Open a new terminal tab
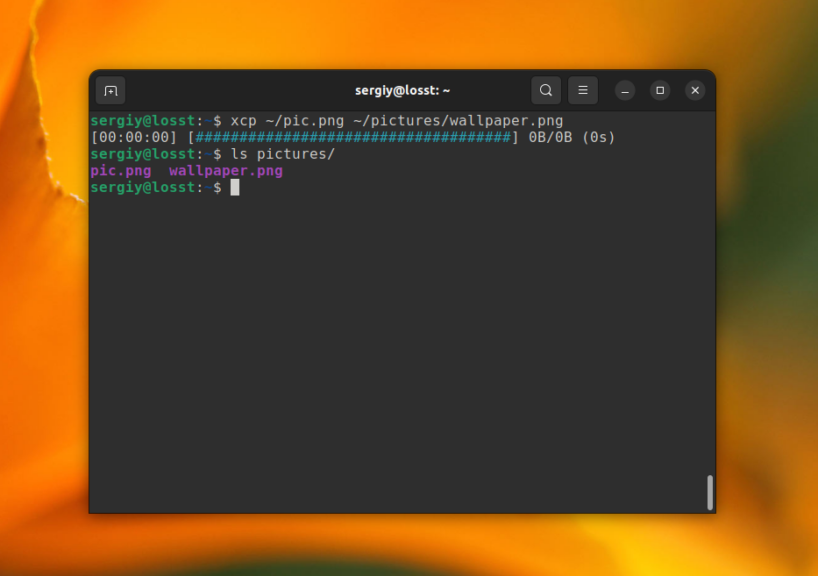 pyautogui.click(x=111, y=91)
